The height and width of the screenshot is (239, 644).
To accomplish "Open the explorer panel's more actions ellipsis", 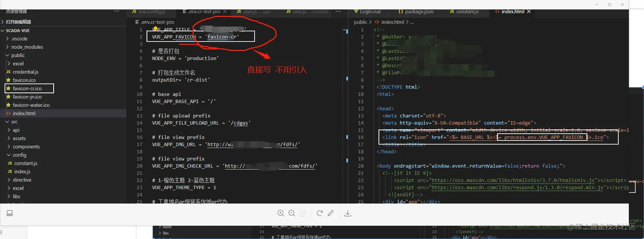I will click(x=117, y=12).
